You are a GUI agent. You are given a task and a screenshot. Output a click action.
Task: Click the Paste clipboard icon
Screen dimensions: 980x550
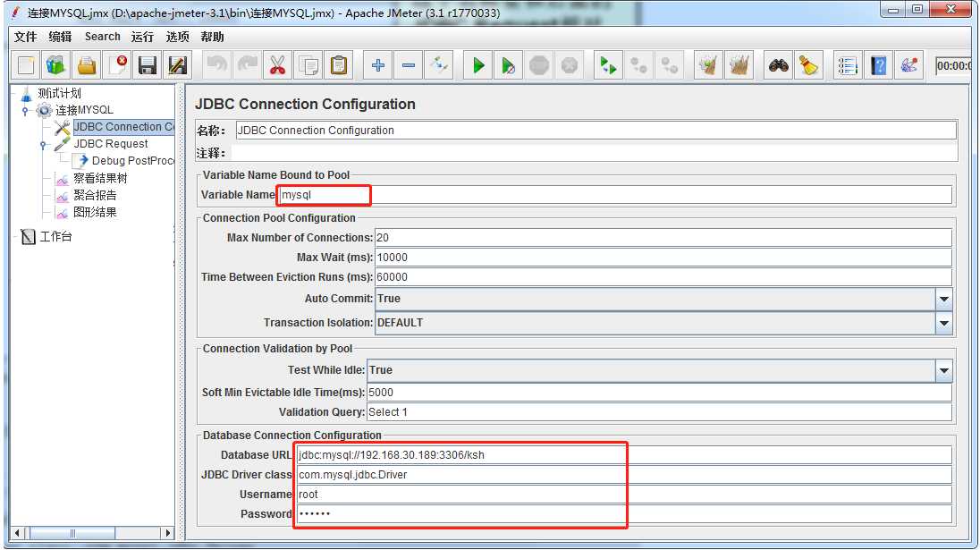tap(339, 65)
